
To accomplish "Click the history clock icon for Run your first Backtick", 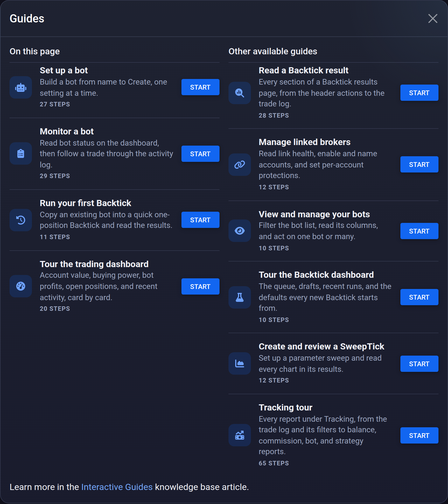I will pyautogui.click(x=21, y=220).
